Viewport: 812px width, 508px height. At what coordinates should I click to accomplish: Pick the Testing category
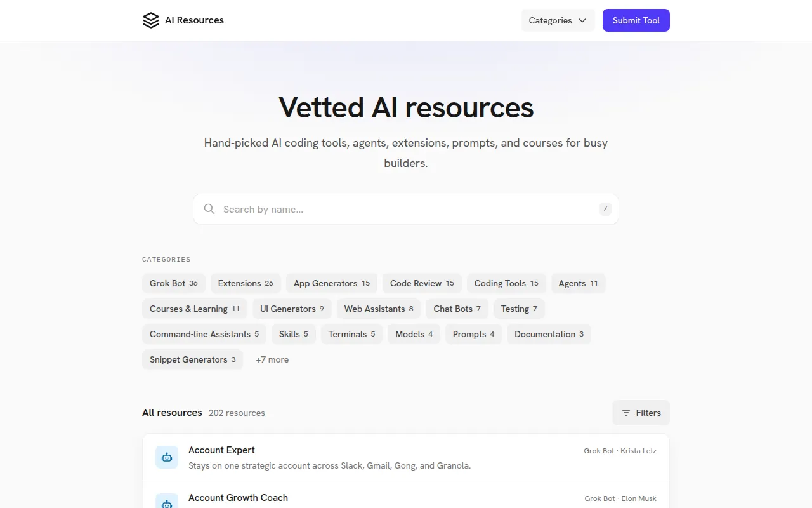coord(519,309)
